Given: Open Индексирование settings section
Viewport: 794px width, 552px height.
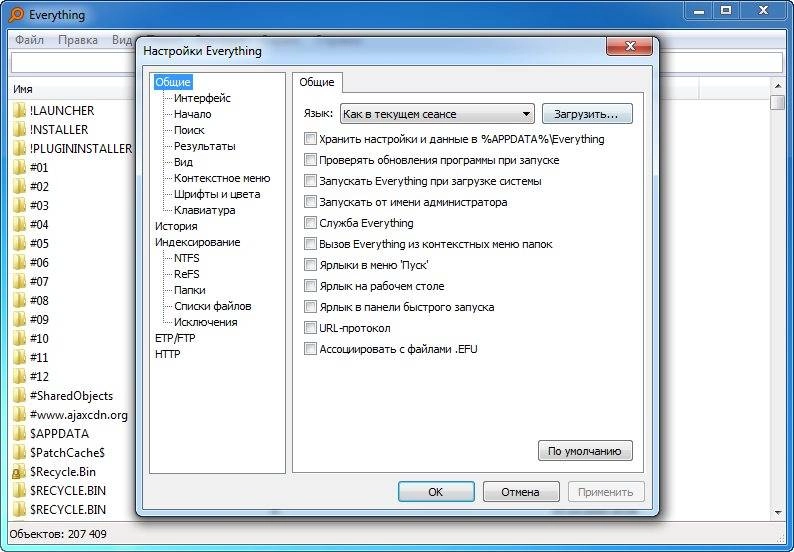Looking at the screenshot, I should (197, 242).
